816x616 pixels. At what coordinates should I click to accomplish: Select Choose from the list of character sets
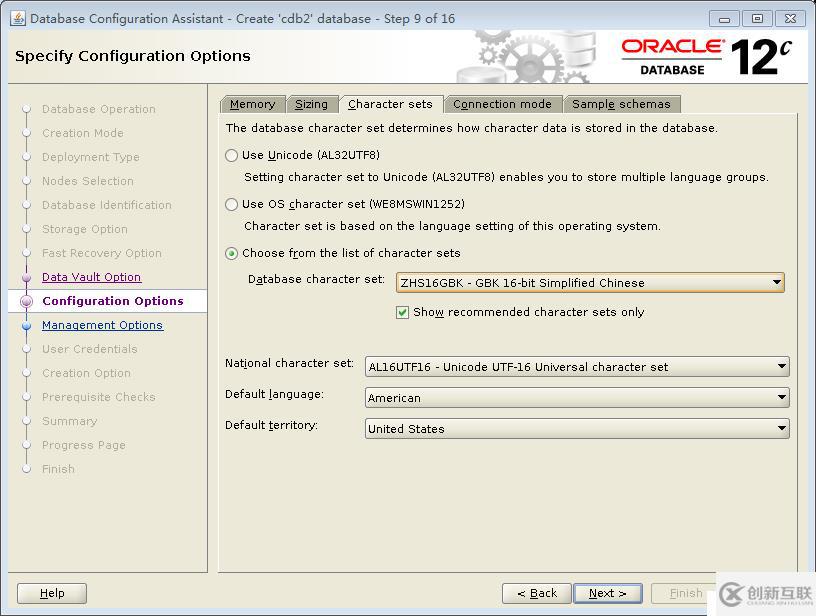[232, 253]
